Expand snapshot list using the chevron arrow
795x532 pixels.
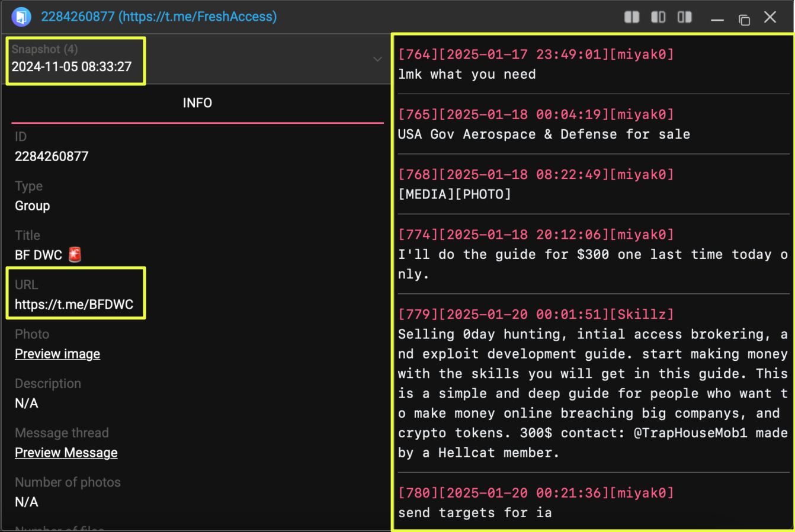377,59
